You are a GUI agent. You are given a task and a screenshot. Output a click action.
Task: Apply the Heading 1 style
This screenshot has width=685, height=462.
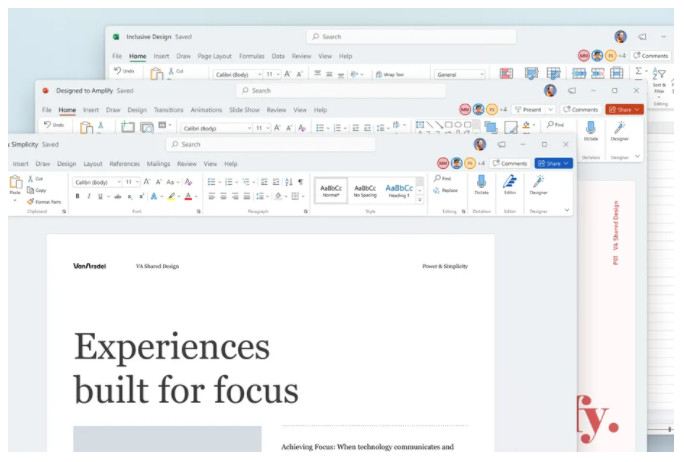click(x=399, y=189)
